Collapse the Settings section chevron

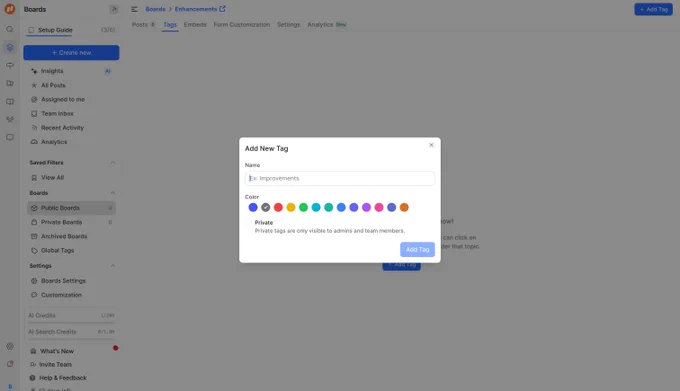point(113,266)
